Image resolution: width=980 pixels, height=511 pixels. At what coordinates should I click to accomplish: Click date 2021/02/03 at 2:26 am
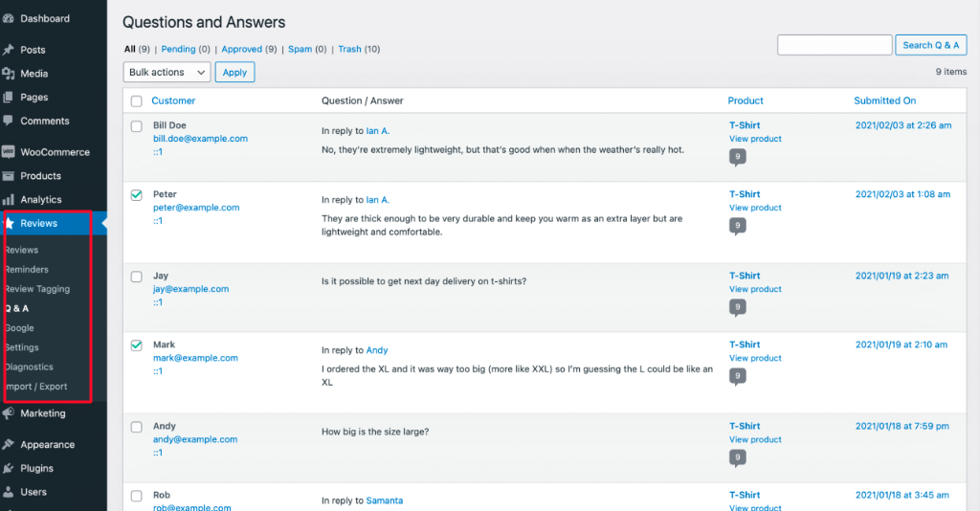[903, 125]
